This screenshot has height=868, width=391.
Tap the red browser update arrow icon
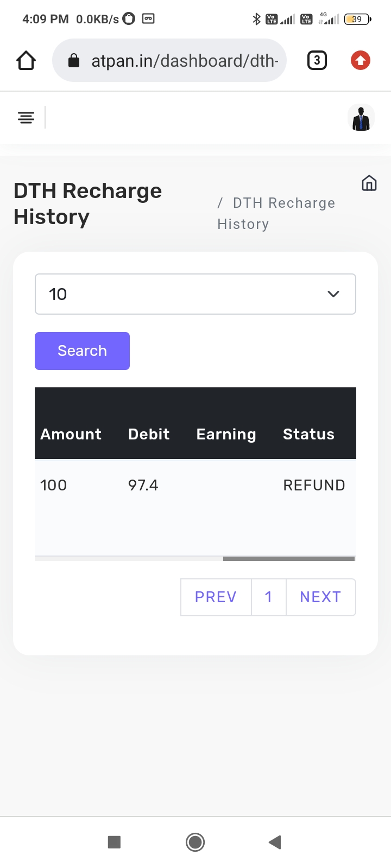361,60
